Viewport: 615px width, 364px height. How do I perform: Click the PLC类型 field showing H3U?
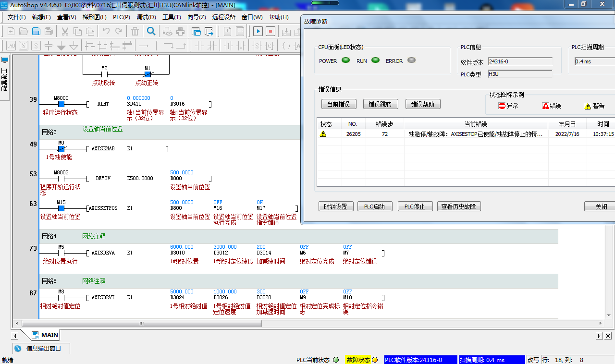coord(520,74)
